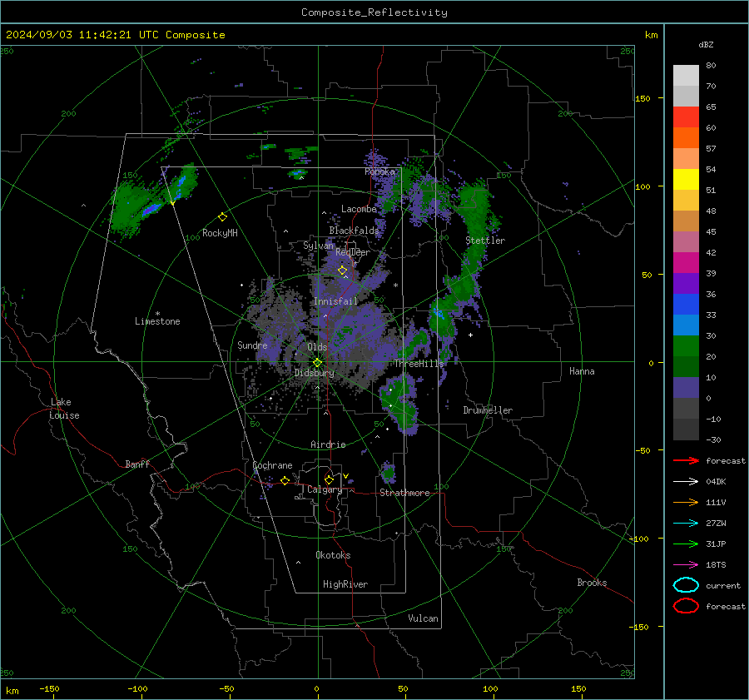Click the Hanna city label
This screenshot has height=700, width=749.
point(582,371)
